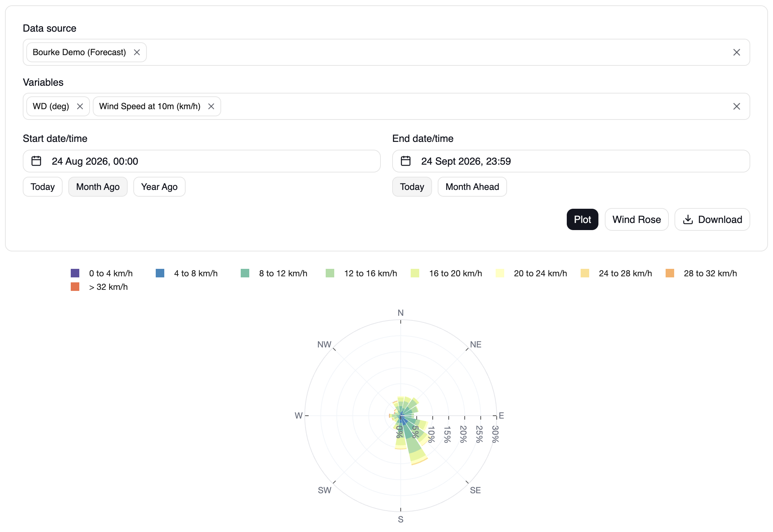Clear all data source selections
This screenshot has width=773, height=532.
point(736,52)
